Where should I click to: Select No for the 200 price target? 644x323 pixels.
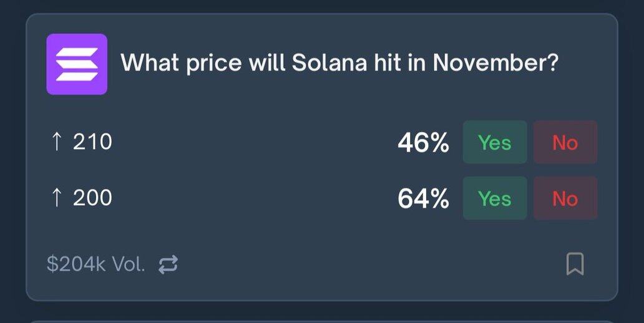click(565, 198)
